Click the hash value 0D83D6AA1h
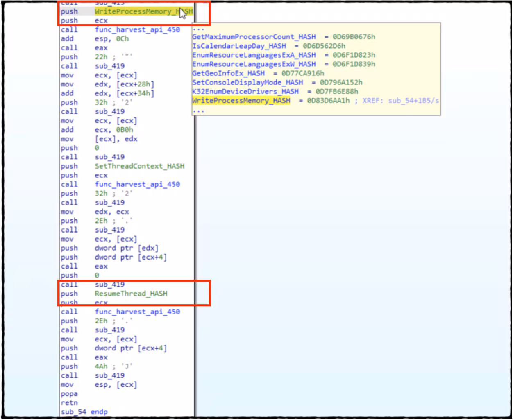Screen dimensions: 513x420 coord(328,101)
